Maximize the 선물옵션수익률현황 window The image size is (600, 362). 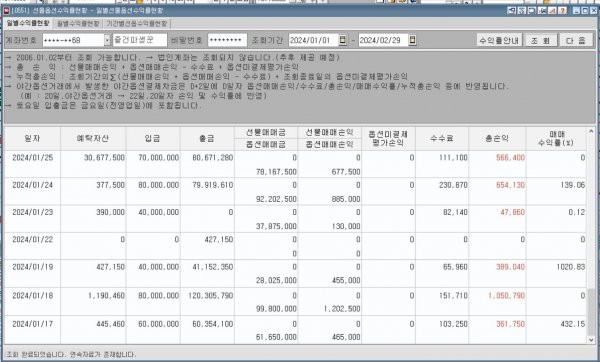point(585,11)
